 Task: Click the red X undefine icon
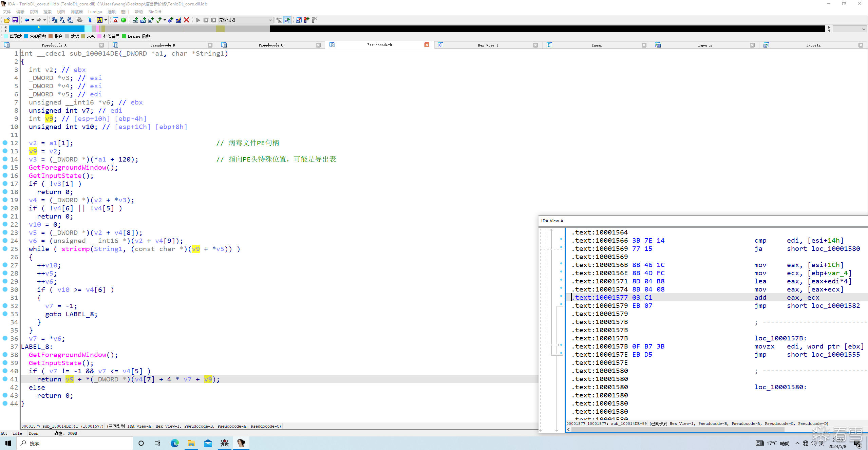click(x=186, y=20)
